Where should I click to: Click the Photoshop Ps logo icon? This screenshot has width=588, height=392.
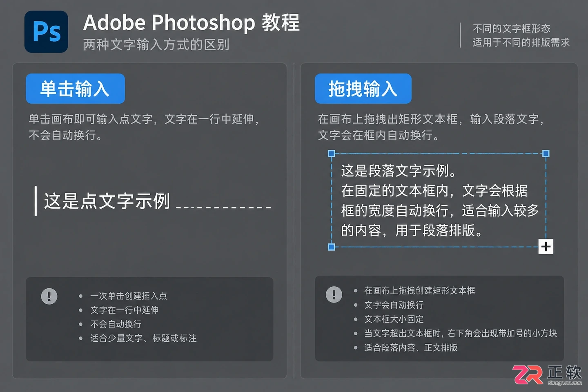point(46,32)
